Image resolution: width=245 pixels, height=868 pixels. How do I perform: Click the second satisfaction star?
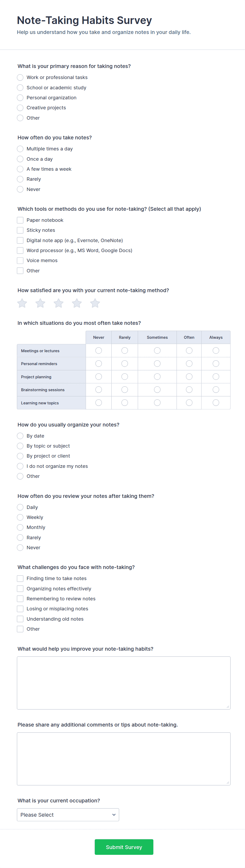point(41,303)
